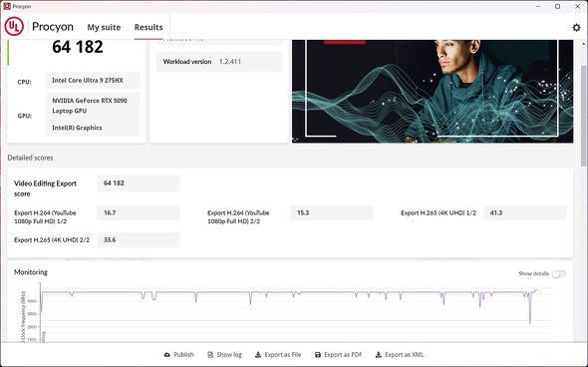The image size is (588, 367).
Task: Click the Publish button label
Action: pos(183,355)
